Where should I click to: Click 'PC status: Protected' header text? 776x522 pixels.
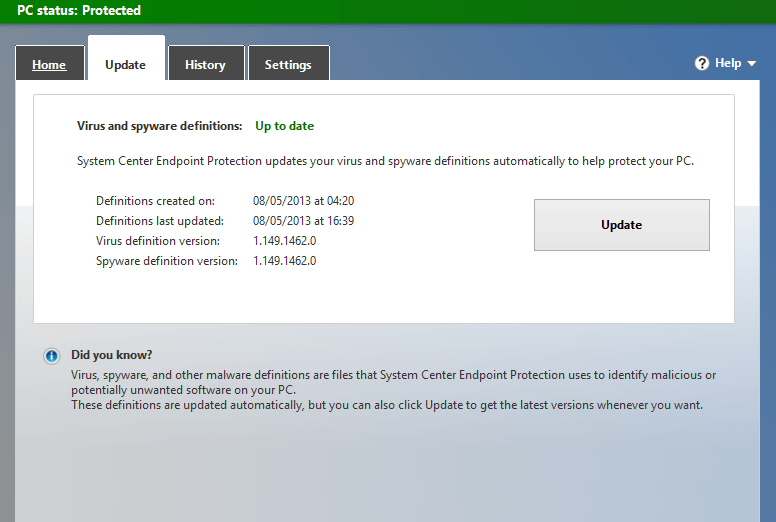pos(79,10)
